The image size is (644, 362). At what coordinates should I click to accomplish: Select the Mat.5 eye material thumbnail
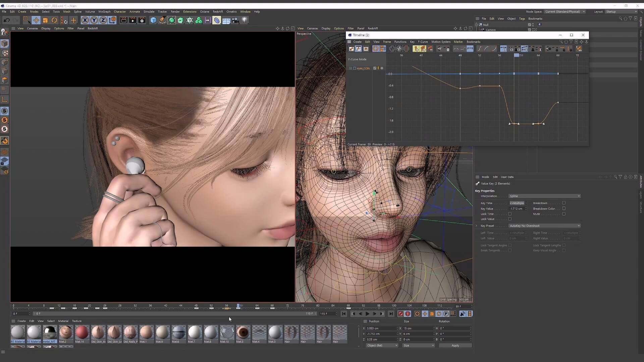click(243, 333)
